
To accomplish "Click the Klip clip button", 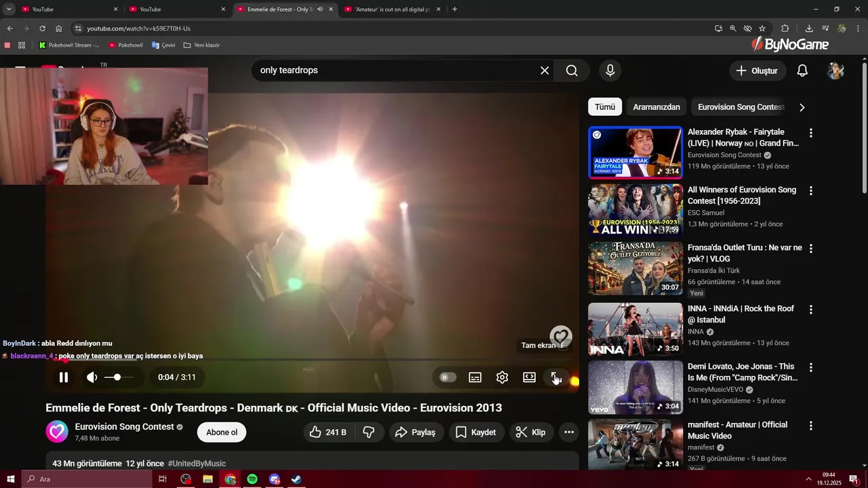I will (x=531, y=432).
